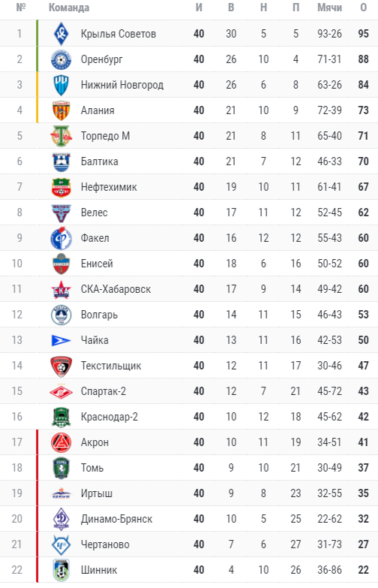The height and width of the screenshot is (588, 378).
Task: Open the Шинник team logo
Action: pyautogui.click(x=61, y=570)
